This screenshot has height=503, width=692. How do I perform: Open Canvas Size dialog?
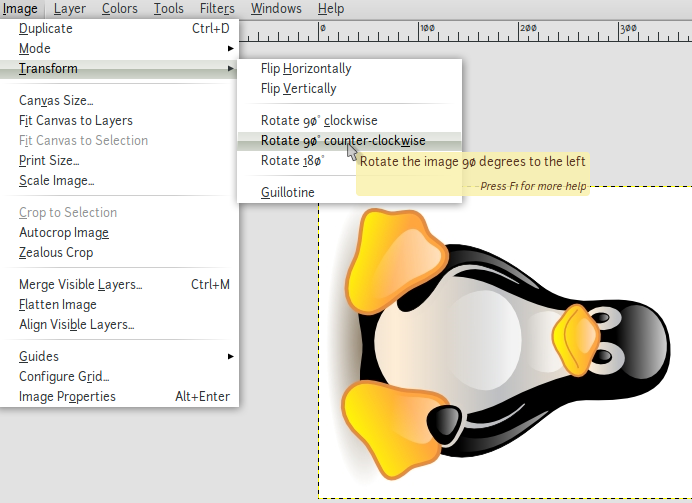tap(56, 101)
